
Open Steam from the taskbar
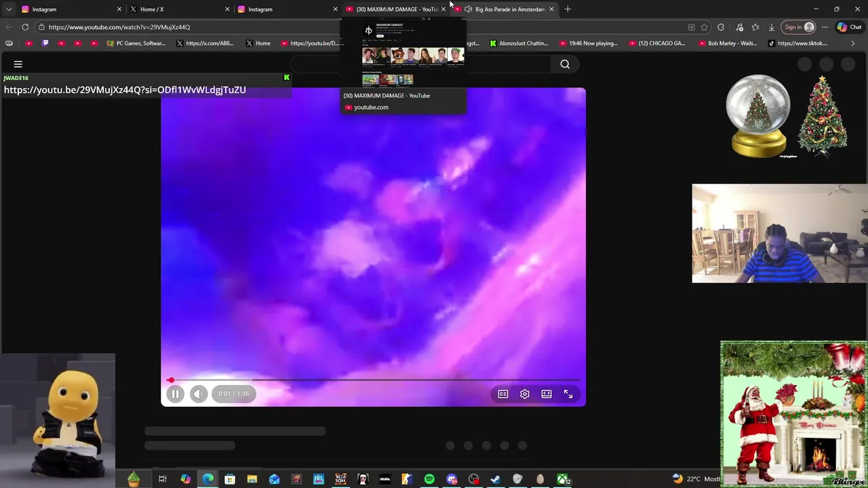496,479
